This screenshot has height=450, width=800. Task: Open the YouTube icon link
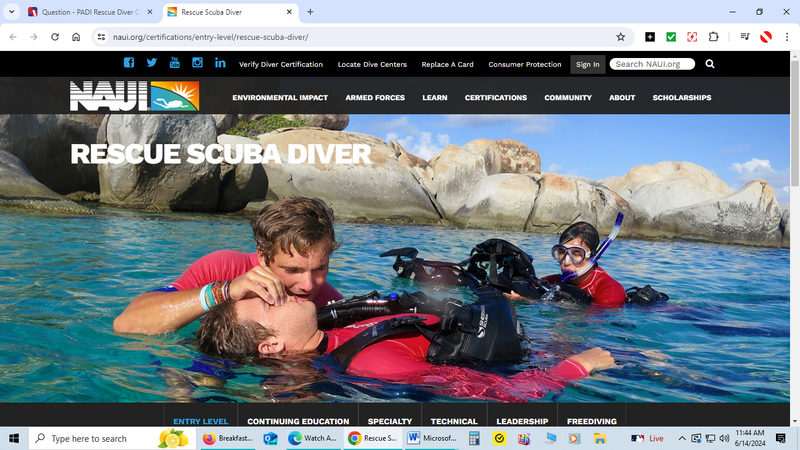point(174,63)
